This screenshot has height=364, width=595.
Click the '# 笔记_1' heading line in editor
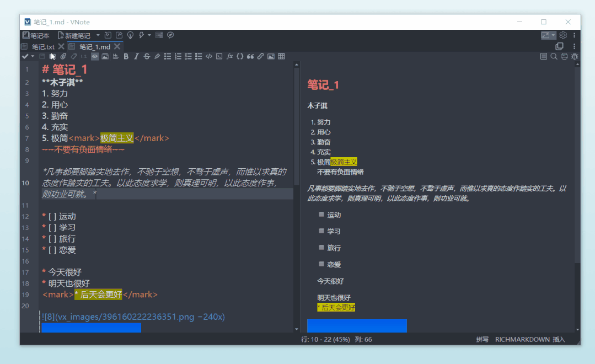point(65,69)
